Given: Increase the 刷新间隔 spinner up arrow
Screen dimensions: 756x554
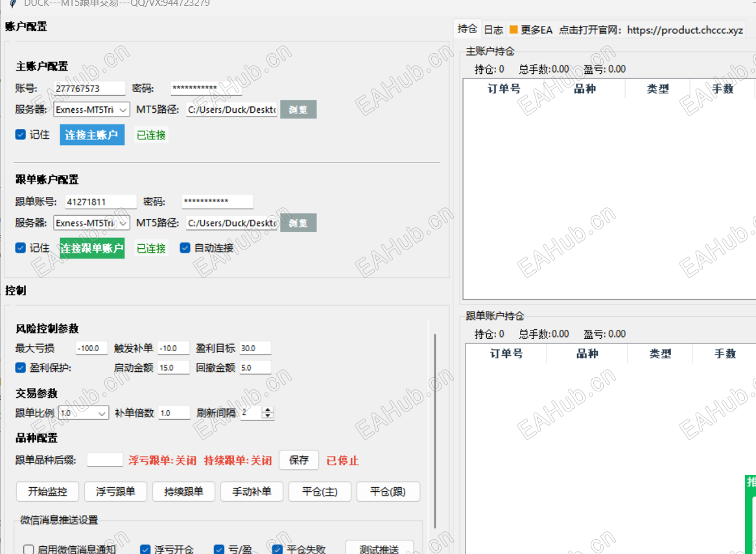Looking at the screenshot, I should tap(268, 410).
